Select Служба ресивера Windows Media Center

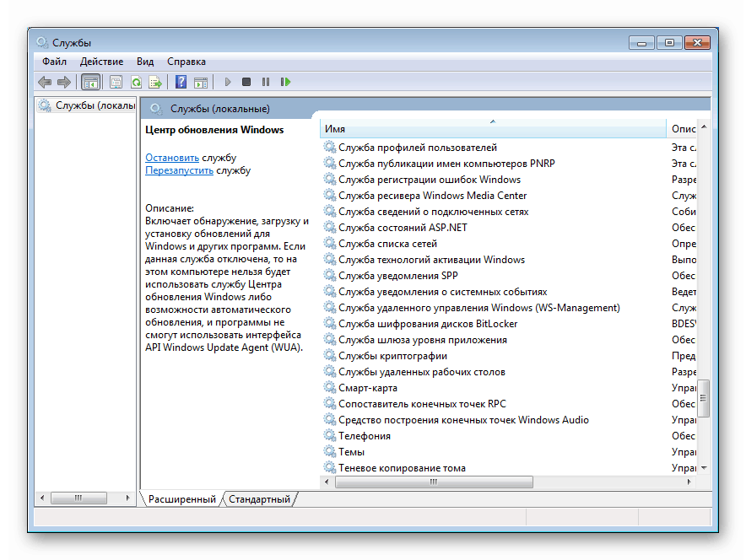509,196
